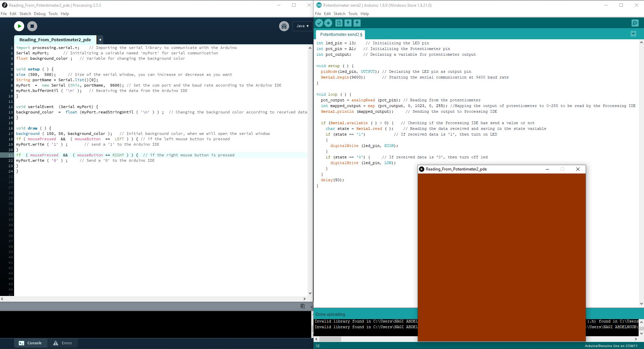Maximize the Arduino 1.8.9 window
Image resolution: width=644 pixels, height=349 pixels.
[621, 5]
